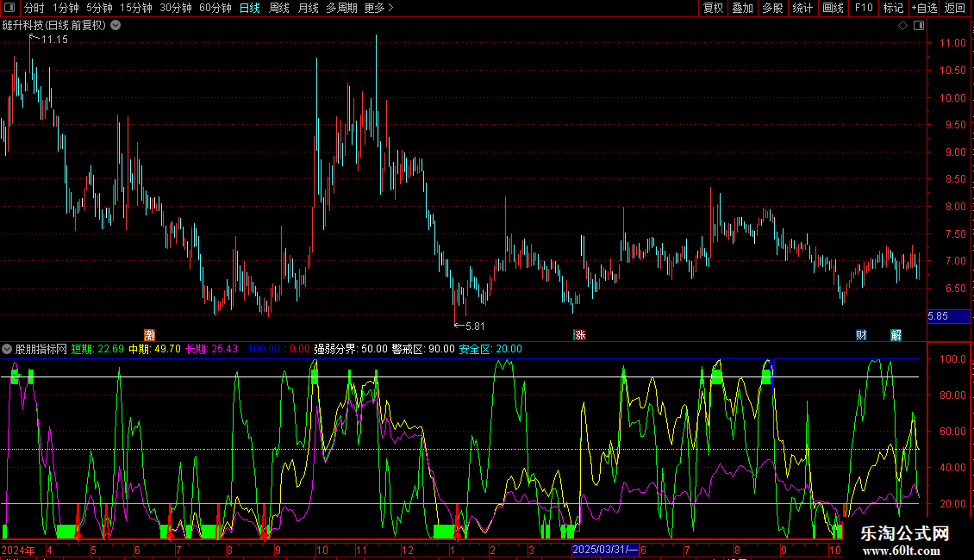Select the 60分钟 period
Screen dimensions: 974x560
(x=215, y=8)
